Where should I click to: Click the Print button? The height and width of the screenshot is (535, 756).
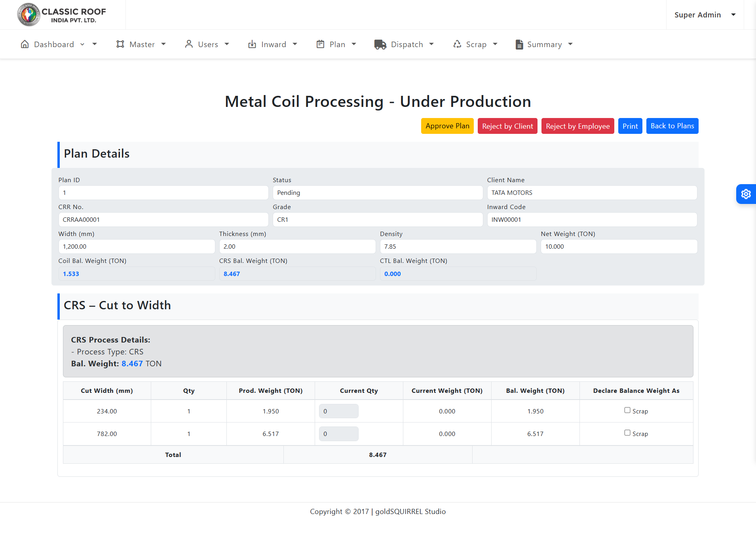(x=630, y=126)
